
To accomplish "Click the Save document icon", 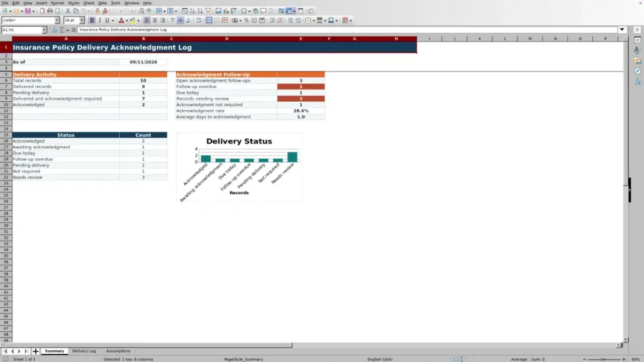I will [28, 11].
